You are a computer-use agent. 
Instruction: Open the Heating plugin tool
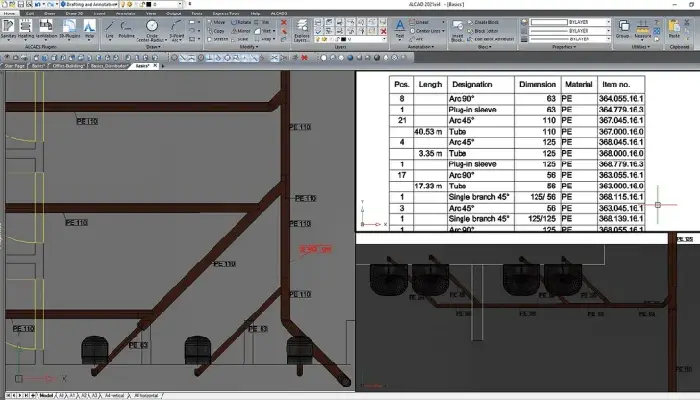coord(25,29)
